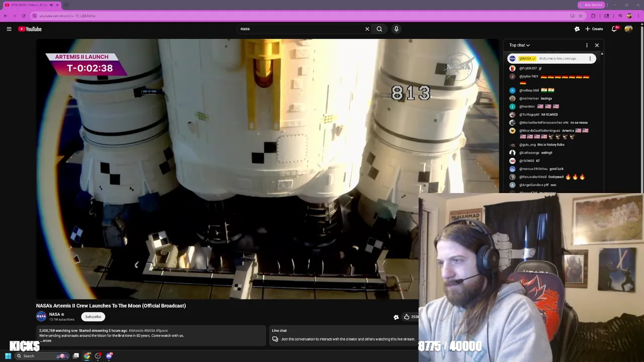
Task: Open Task View on the taskbar
Action: 76,356
